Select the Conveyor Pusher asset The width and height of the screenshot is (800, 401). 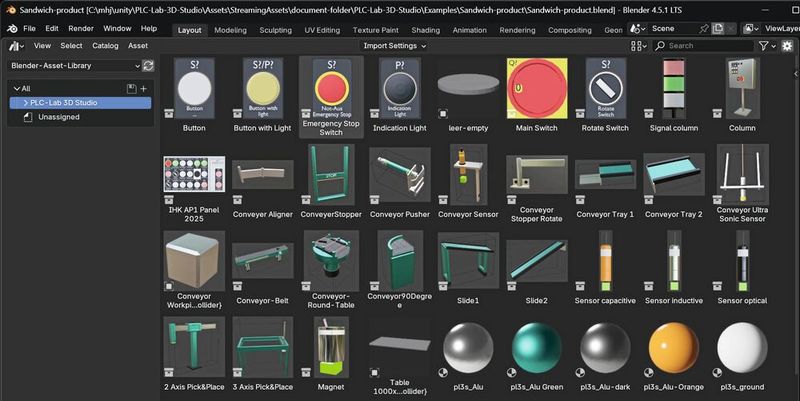pyautogui.click(x=399, y=182)
